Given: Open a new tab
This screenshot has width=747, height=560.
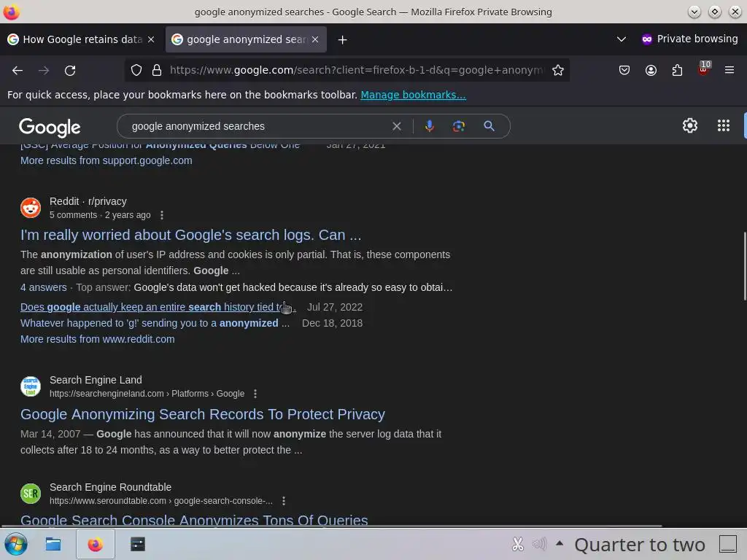Looking at the screenshot, I should pos(342,39).
